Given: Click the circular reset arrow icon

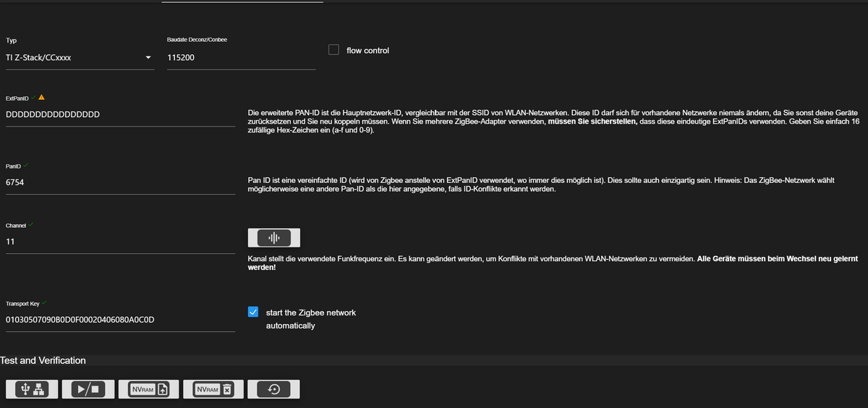Looking at the screenshot, I should click(273, 389).
